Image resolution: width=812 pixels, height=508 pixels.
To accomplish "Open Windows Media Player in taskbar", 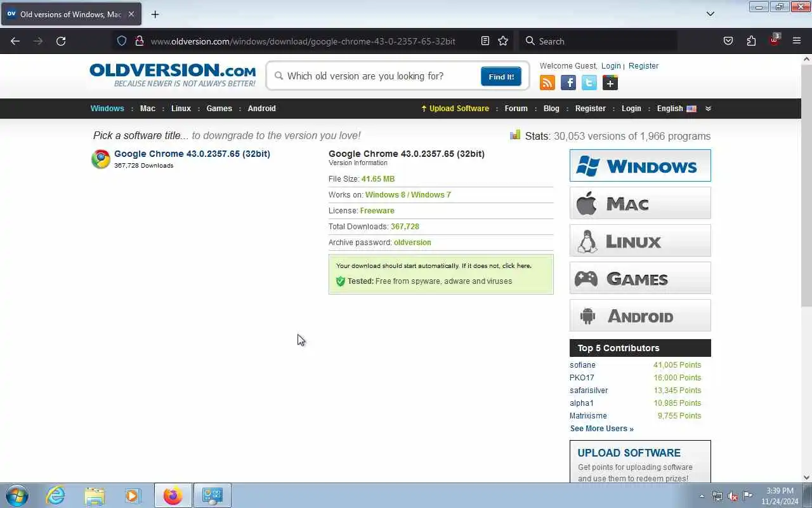I will click(x=132, y=495).
